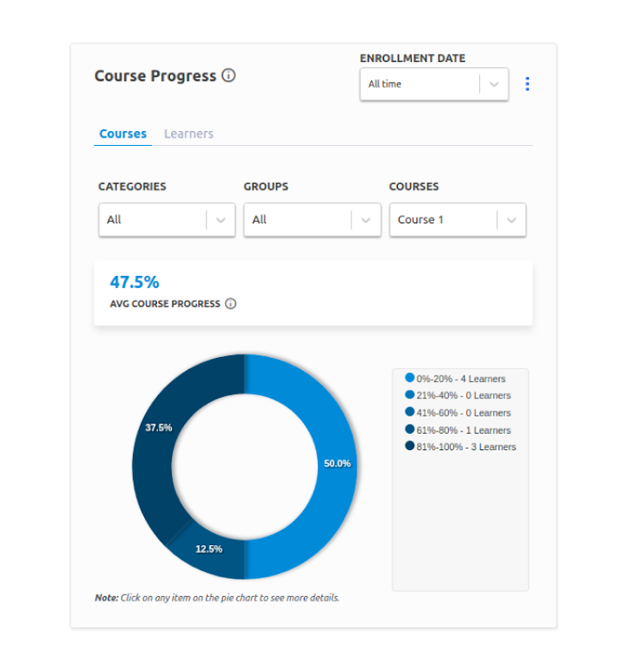Click the 12.5% segment of donut chart
This screenshot has width=625, height=672.
pos(210,553)
